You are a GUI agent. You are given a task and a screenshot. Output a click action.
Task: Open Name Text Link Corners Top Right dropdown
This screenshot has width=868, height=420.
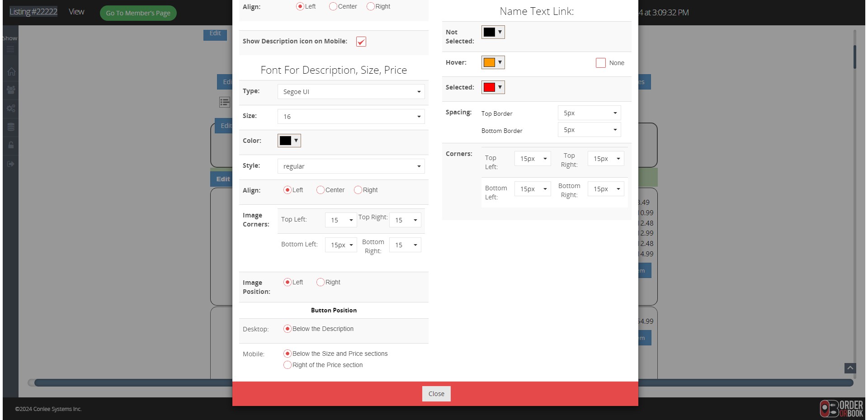click(x=606, y=158)
